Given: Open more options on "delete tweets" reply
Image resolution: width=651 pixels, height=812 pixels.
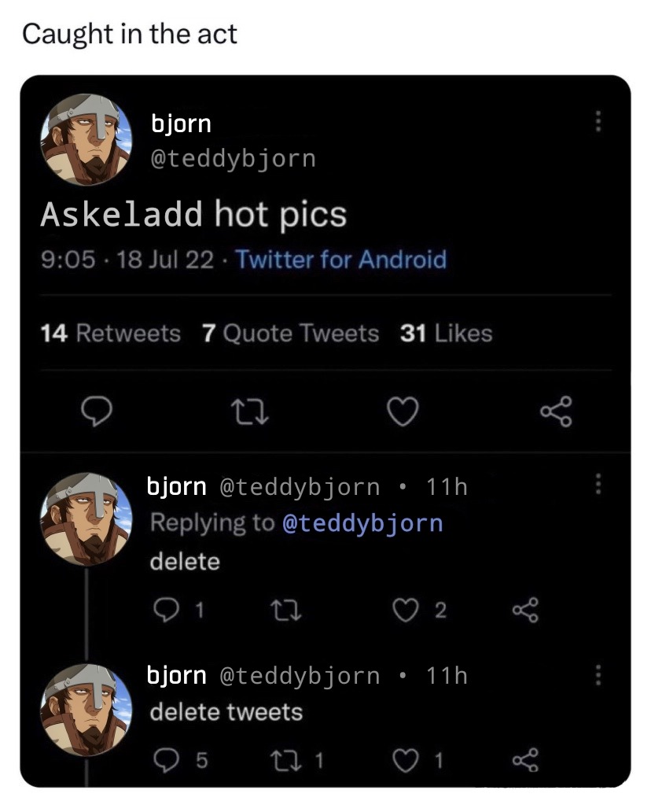Looking at the screenshot, I should click(x=598, y=674).
